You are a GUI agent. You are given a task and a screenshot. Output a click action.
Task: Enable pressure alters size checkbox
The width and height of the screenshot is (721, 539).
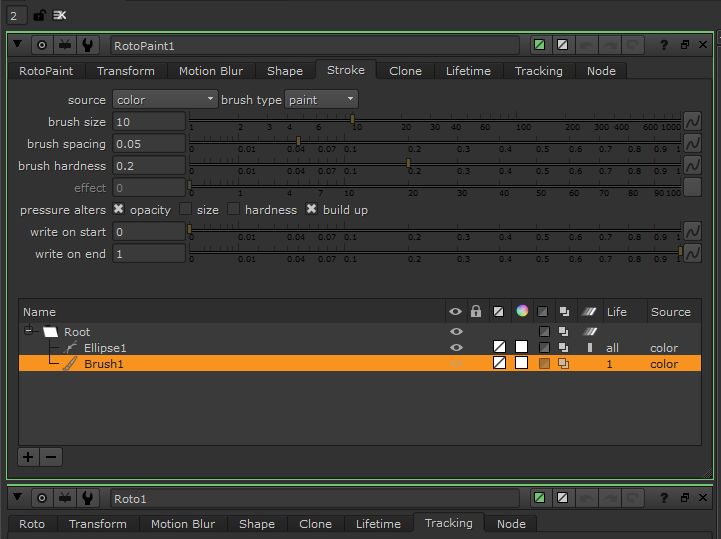(x=185, y=209)
